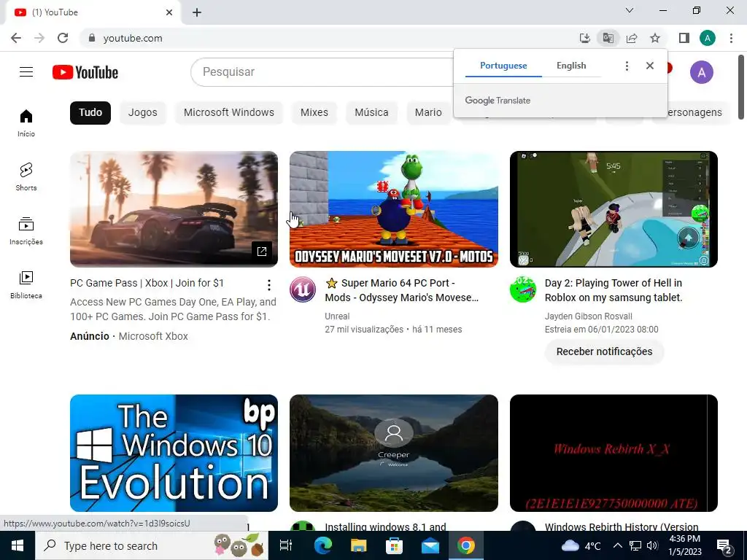
Task: Open The Windows 10 Evolution thumbnail
Action: 174,453
